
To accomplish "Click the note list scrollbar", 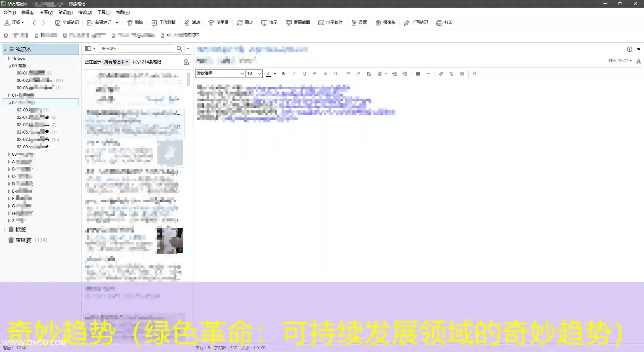I will pos(189,80).
